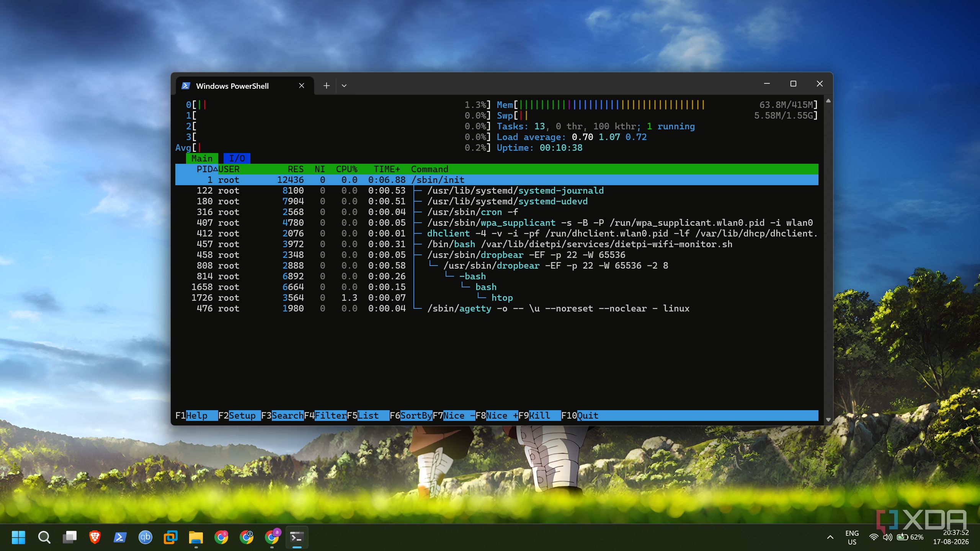Image resolution: width=980 pixels, height=551 pixels.
Task: Open Chrome with purple profile badge
Action: [x=272, y=537]
